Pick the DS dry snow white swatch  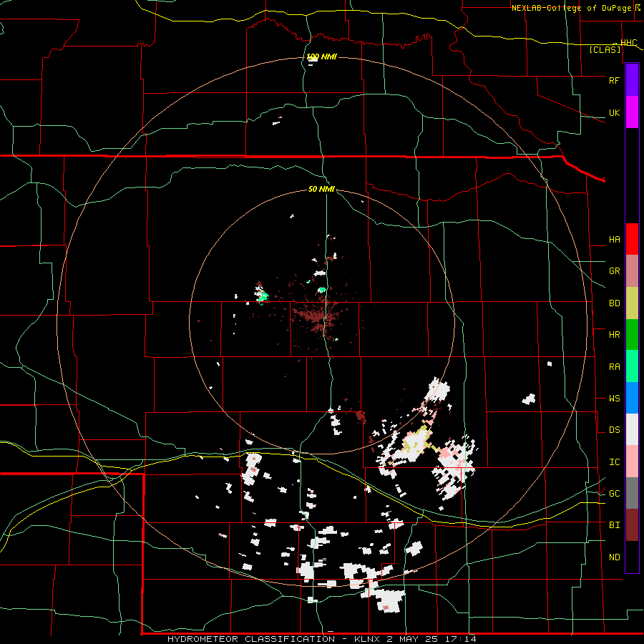[632, 429]
